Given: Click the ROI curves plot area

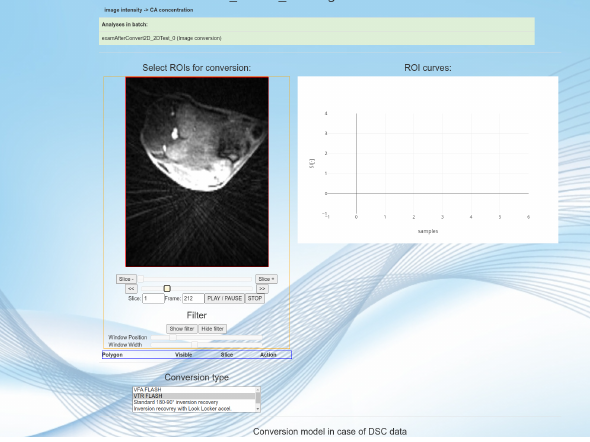Looking at the screenshot, I should click(428, 160).
